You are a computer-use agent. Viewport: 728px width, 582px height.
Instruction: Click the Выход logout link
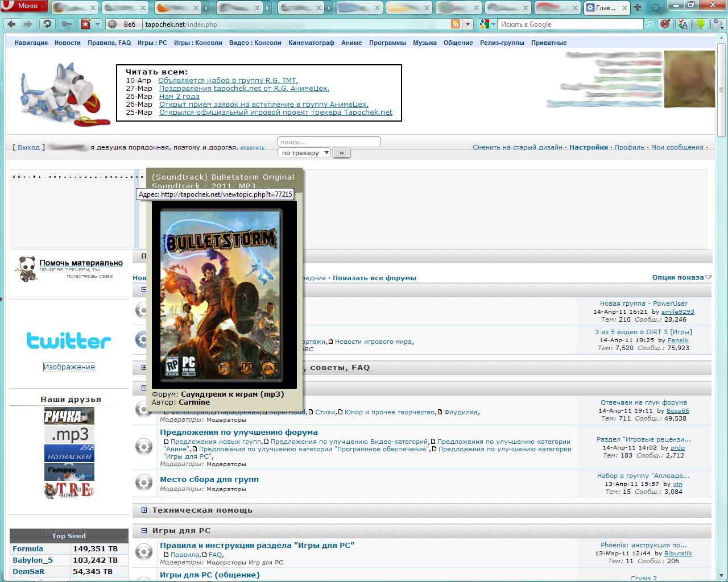pyautogui.click(x=28, y=147)
